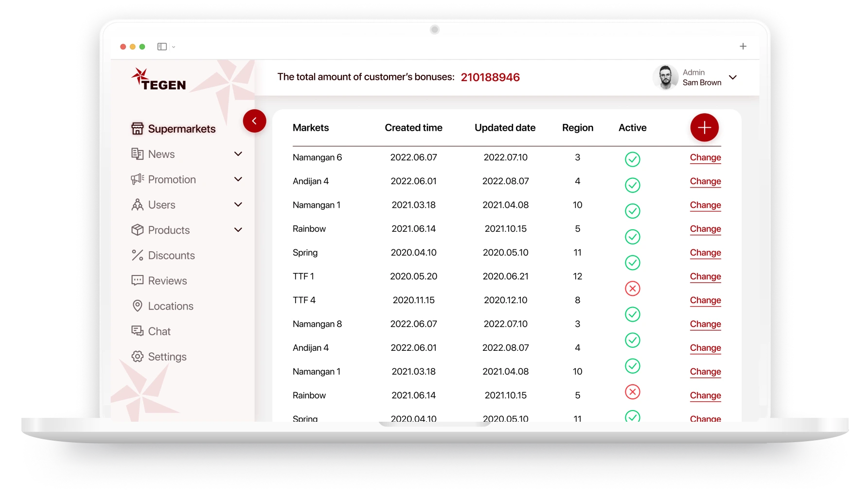Viewport: 868px width, 498px height.
Task: Select the TTF 4 market name
Action: point(304,300)
